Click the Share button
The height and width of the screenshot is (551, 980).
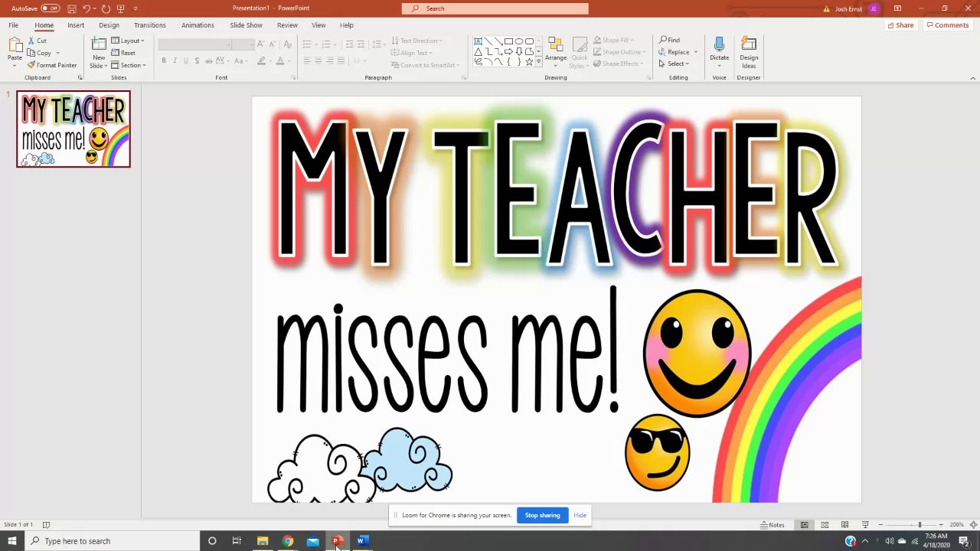coord(900,25)
